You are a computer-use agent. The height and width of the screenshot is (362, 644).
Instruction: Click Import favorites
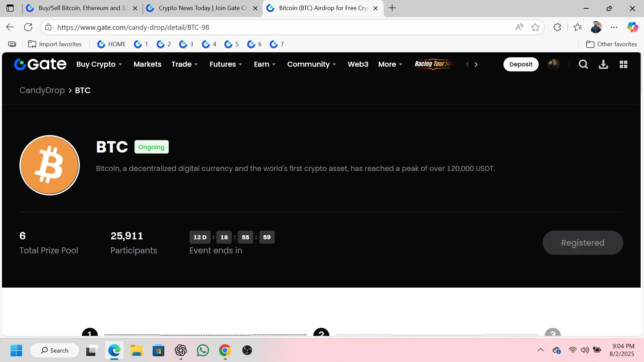click(x=55, y=44)
